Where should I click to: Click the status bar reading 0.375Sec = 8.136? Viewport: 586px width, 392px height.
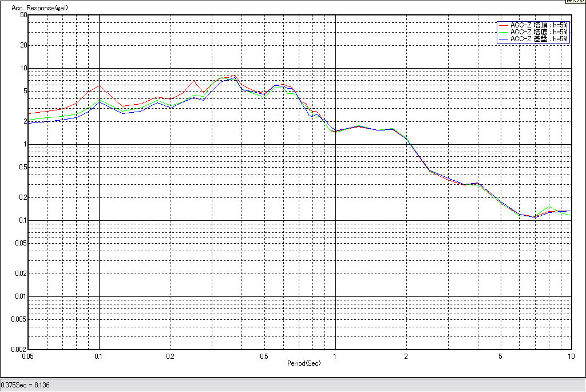[x=26, y=385]
